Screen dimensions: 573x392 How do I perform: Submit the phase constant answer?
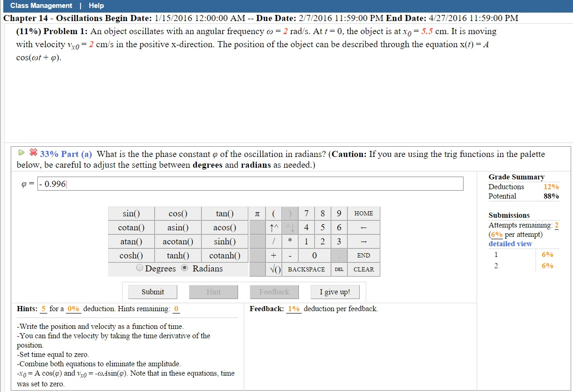(x=152, y=292)
